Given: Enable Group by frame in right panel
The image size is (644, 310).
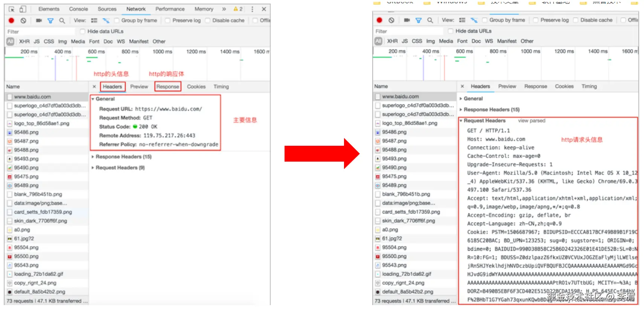Looking at the screenshot, I should 485,20.
